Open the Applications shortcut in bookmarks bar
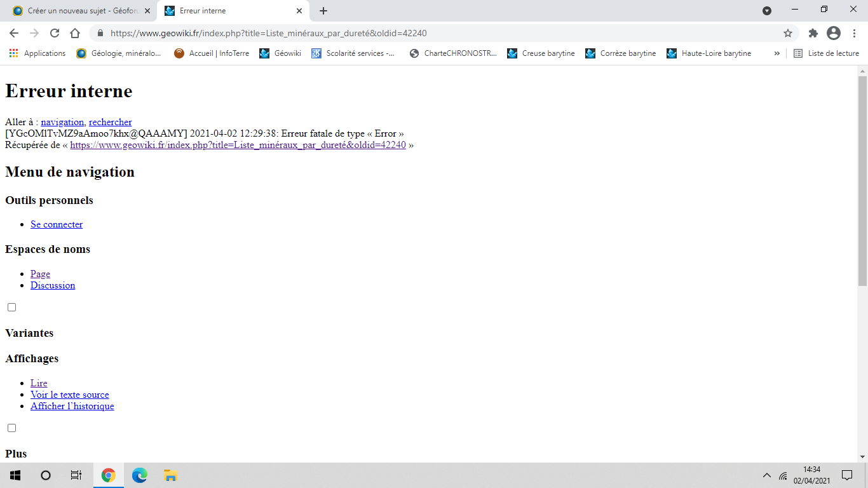The width and height of the screenshot is (868, 488). click(x=37, y=53)
